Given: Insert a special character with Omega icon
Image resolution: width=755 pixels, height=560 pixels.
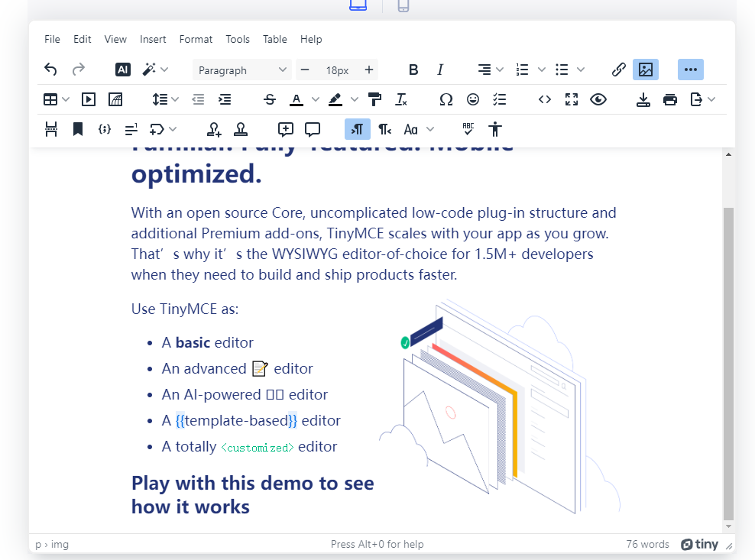Looking at the screenshot, I should click(x=446, y=99).
